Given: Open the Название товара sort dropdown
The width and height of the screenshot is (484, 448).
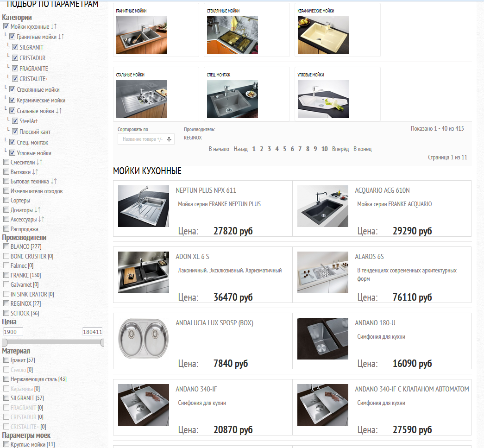Looking at the screenshot, I should [x=146, y=139].
